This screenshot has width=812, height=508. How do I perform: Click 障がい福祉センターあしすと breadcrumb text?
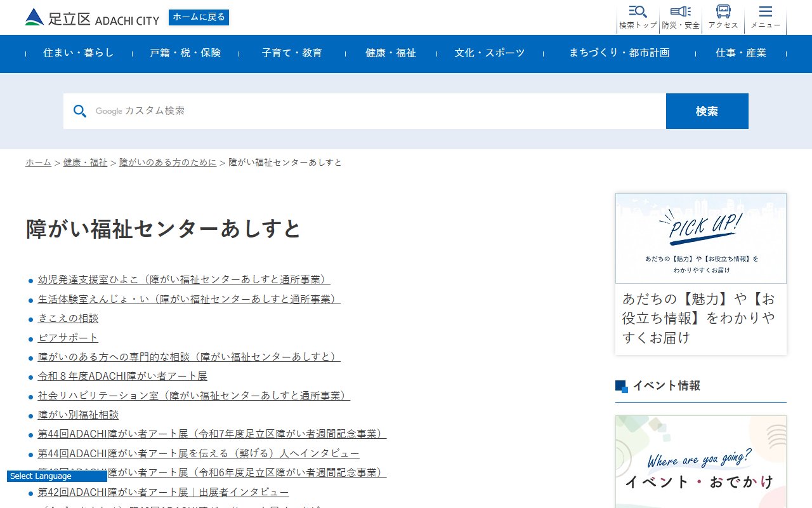[x=285, y=163]
